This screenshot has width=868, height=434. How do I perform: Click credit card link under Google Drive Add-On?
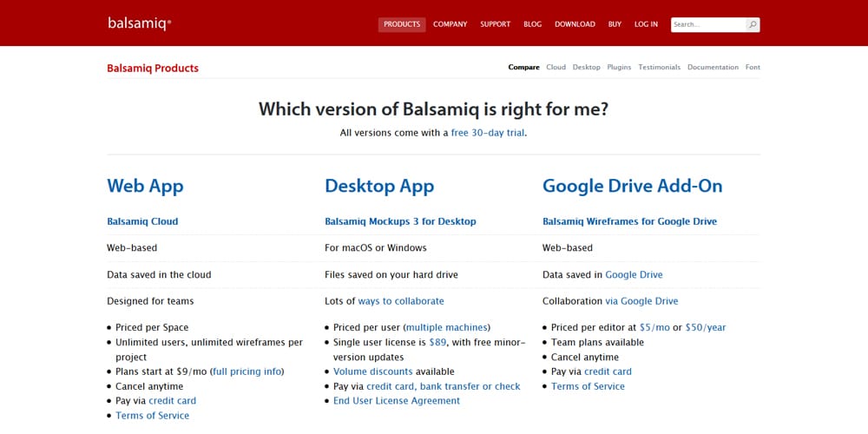coord(608,372)
